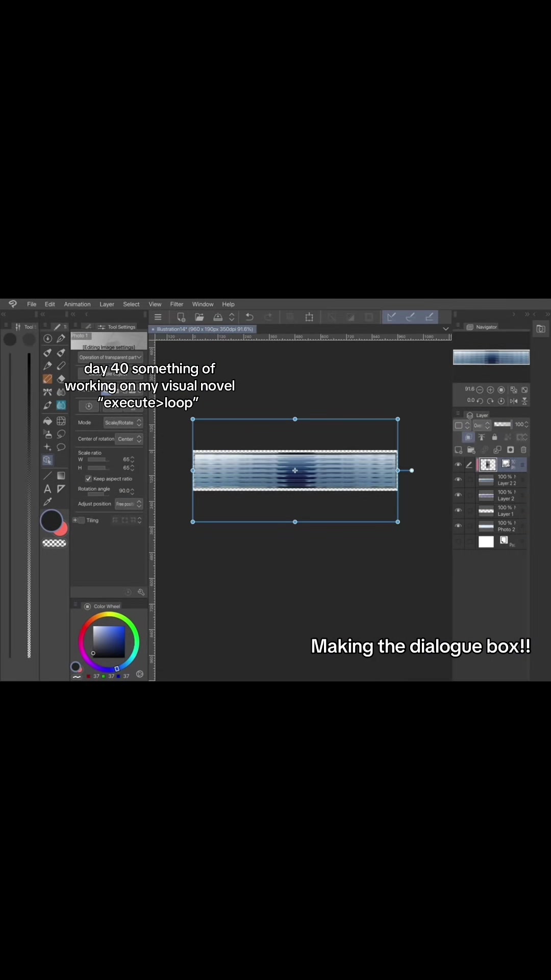Select the blue Blend tool
This screenshot has height=980, width=551.
pos(61,405)
